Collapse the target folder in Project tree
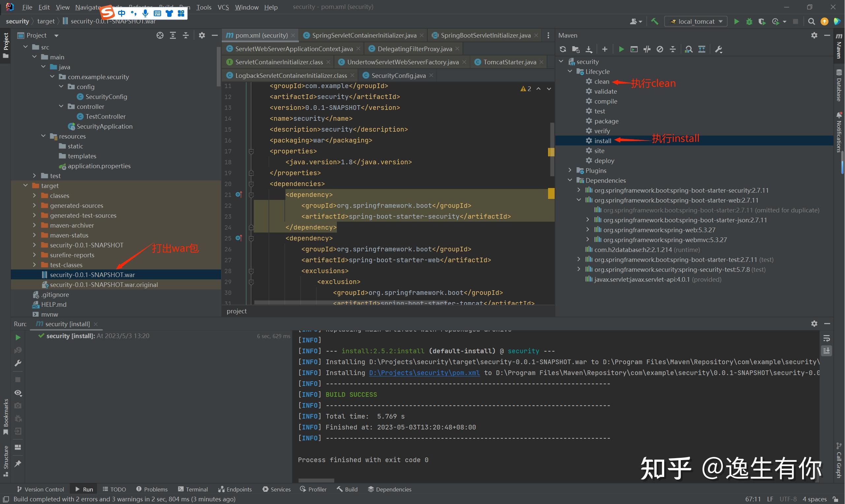The height and width of the screenshot is (504, 845). (25, 185)
